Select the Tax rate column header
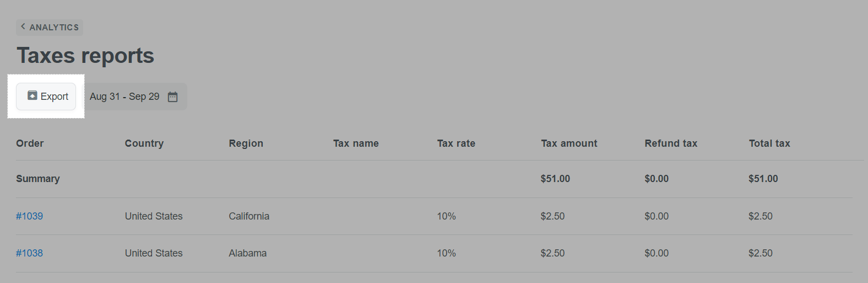Viewport: 868px width, 283px height. (456, 143)
